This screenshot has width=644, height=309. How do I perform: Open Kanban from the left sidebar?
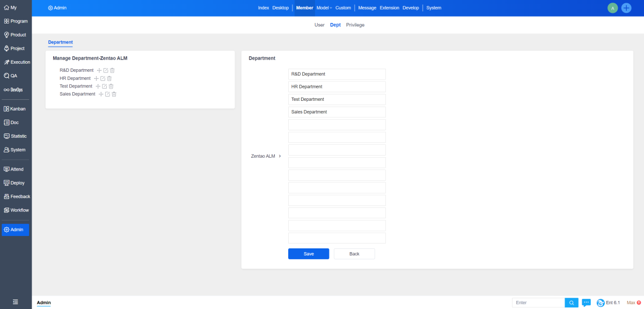tap(15, 109)
